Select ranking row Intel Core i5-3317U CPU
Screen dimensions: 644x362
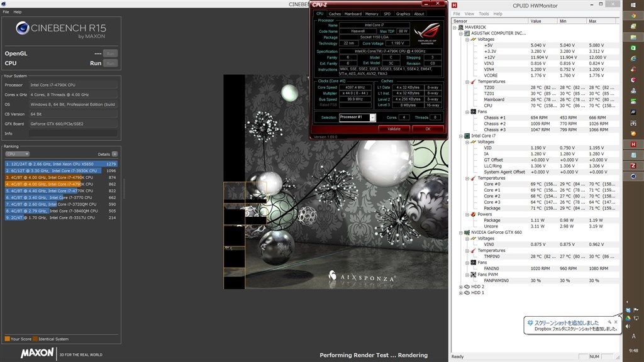61,217
